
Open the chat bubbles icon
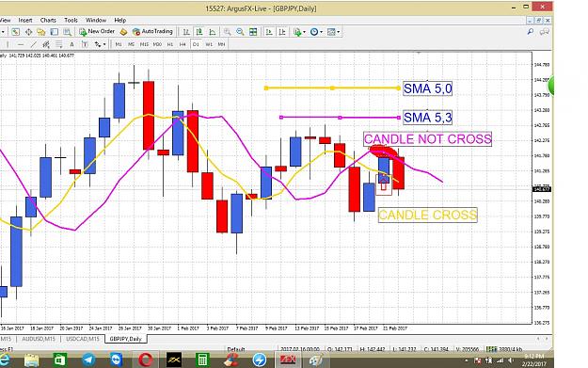pos(544,32)
